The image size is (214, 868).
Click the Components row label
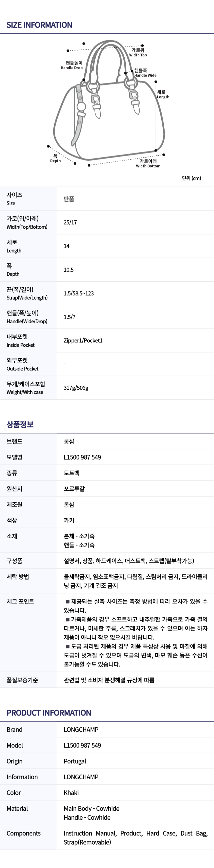24,833
